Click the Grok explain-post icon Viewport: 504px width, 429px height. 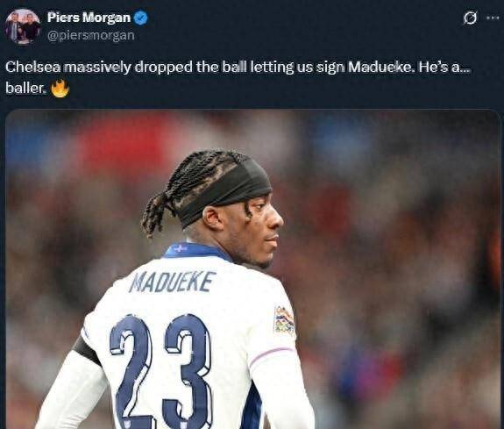pos(470,18)
